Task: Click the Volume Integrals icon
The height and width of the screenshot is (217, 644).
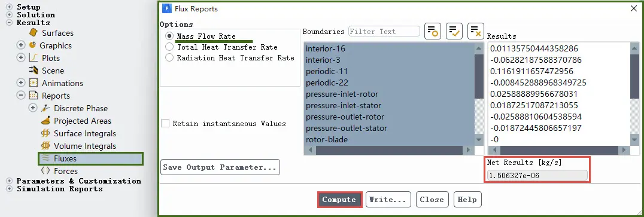Action: (x=45, y=146)
